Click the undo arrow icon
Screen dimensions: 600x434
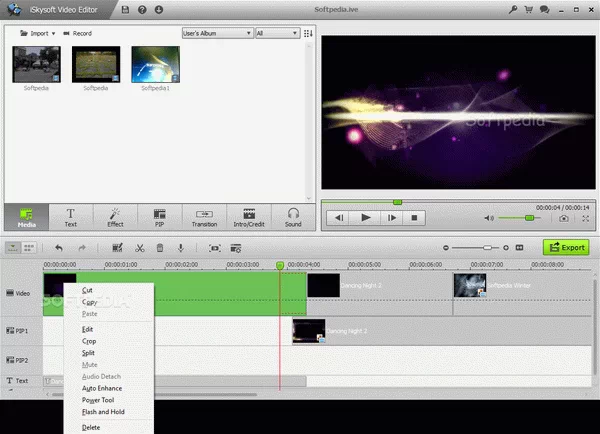tap(59, 248)
